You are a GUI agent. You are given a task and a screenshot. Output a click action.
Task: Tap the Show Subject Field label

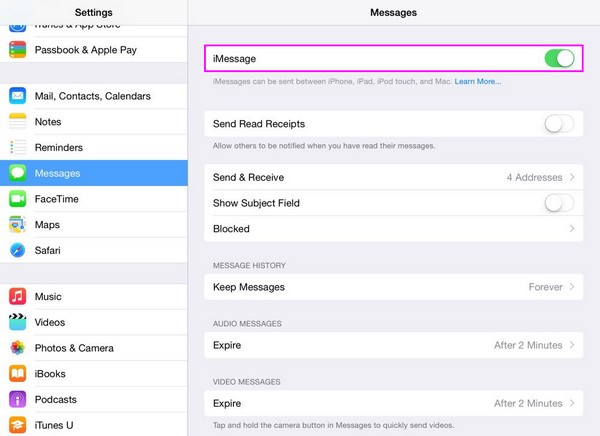pyautogui.click(x=256, y=203)
